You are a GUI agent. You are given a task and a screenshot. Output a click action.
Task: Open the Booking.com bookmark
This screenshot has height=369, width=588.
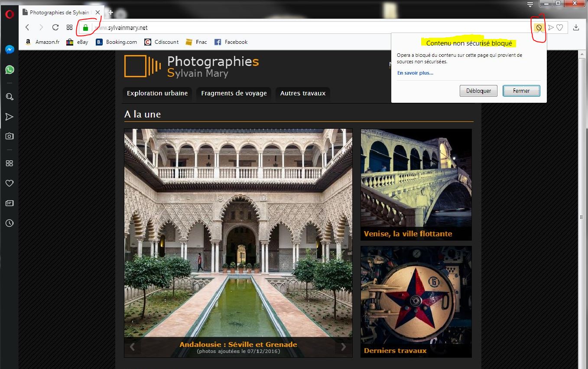coord(117,42)
